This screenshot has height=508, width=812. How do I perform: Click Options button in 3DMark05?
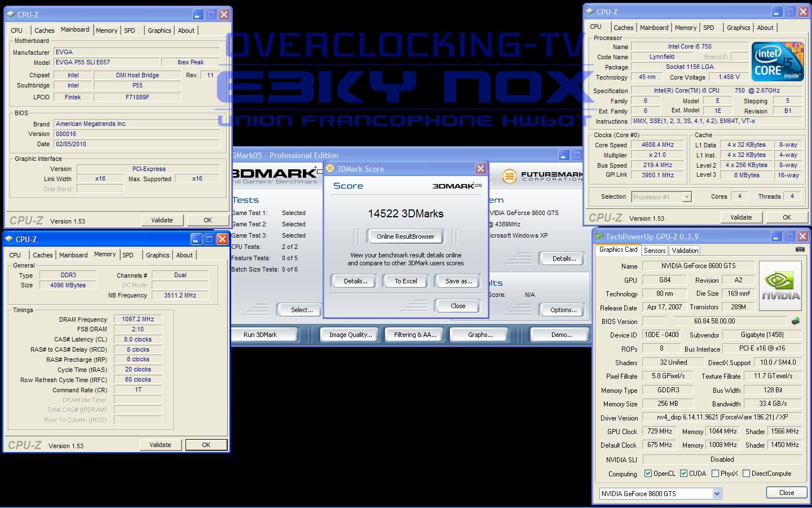tap(563, 310)
